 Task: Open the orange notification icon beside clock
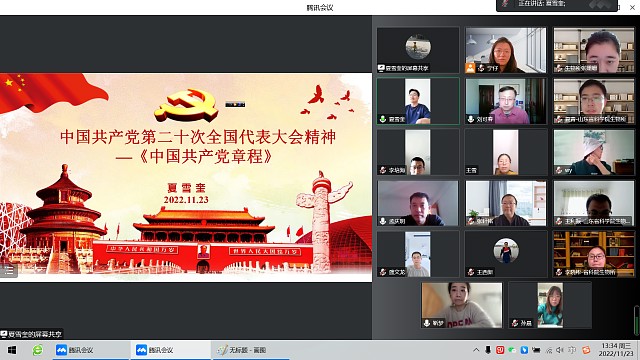(x=586, y=350)
